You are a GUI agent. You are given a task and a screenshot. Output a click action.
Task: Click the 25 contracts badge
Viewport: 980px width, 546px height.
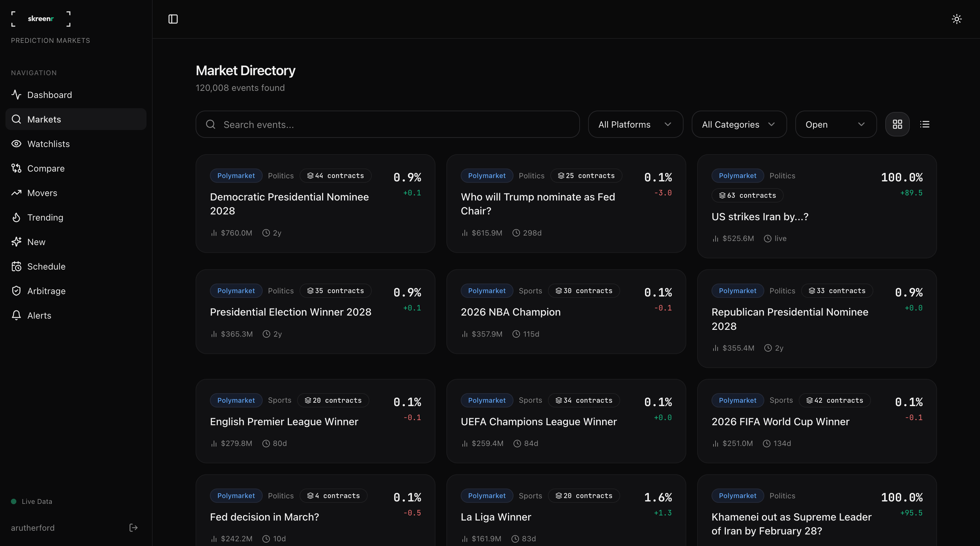tap(586, 175)
